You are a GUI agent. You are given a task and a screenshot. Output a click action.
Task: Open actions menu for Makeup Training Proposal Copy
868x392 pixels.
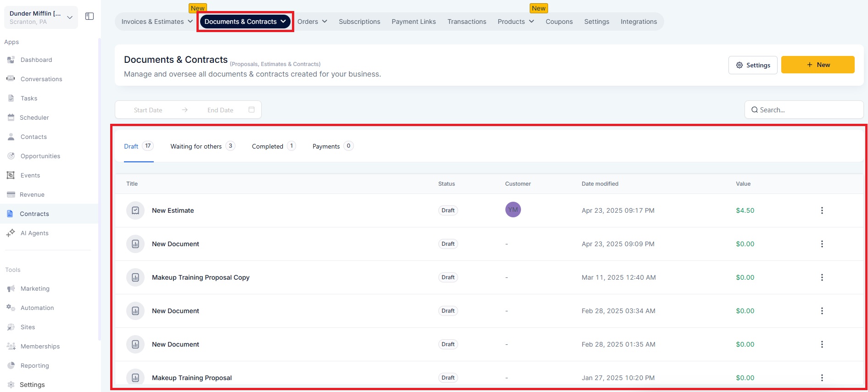[822, 277]
